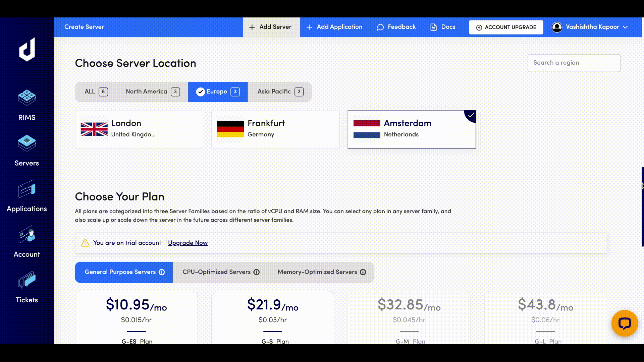
Task: Click the user avatar icon
Action: point(557,27)
